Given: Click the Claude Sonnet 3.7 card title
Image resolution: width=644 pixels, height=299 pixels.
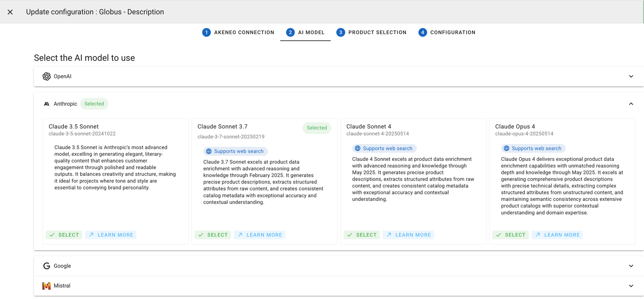Looking at the screenshot, I should (223, 126).
